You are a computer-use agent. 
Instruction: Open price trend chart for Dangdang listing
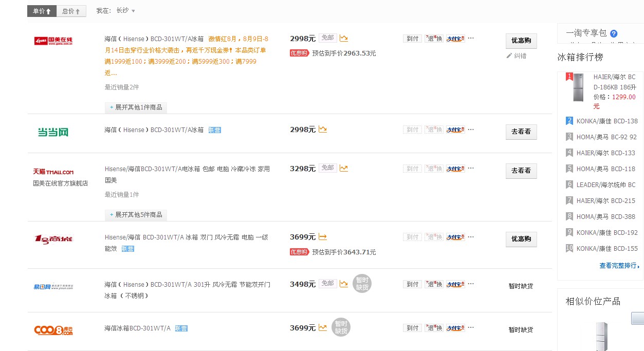pyautogui.click(x=323, y=130)
